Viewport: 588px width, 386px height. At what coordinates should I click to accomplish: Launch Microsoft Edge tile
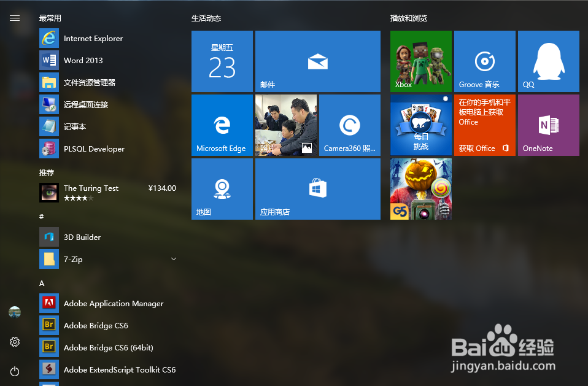pyautogui.click(x=222, y=125)
